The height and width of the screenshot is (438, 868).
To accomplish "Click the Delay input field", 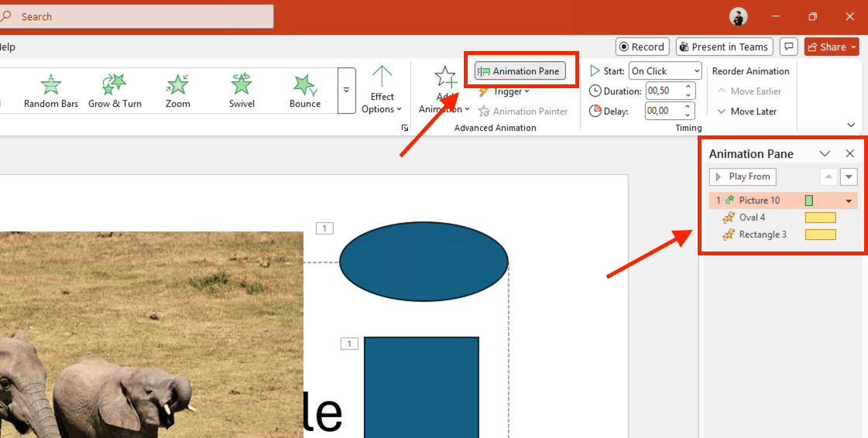I will click(x=664, y=111).
